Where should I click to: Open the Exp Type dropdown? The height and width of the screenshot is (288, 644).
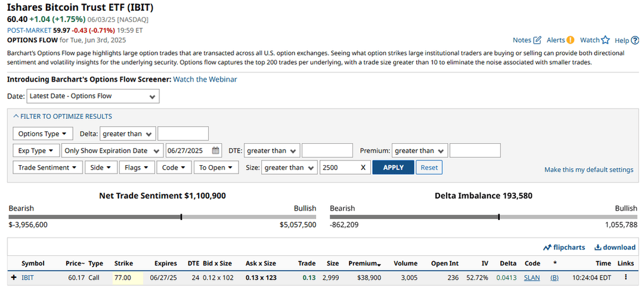tap(36, 150)
